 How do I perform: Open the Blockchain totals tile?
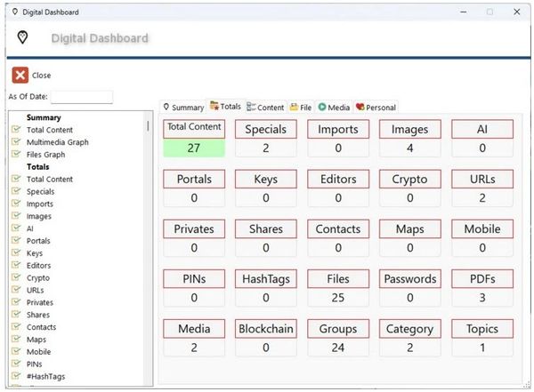pos(266,329)
